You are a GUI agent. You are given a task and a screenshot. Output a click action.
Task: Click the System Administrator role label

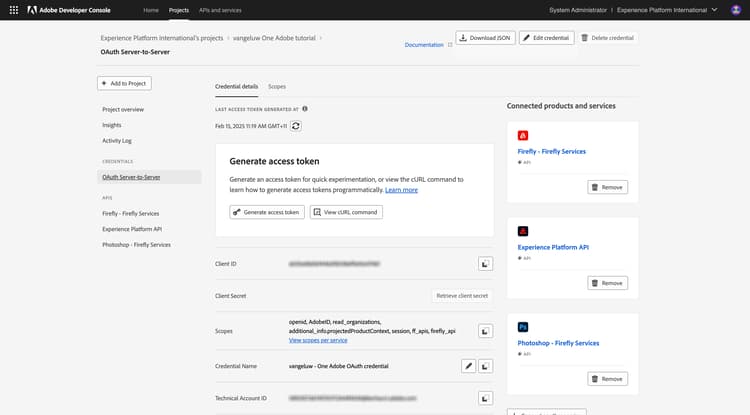tap(578, 10)
